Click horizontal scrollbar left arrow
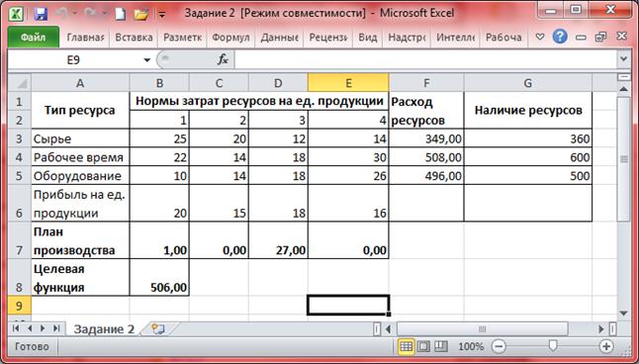 coord(389,328)
